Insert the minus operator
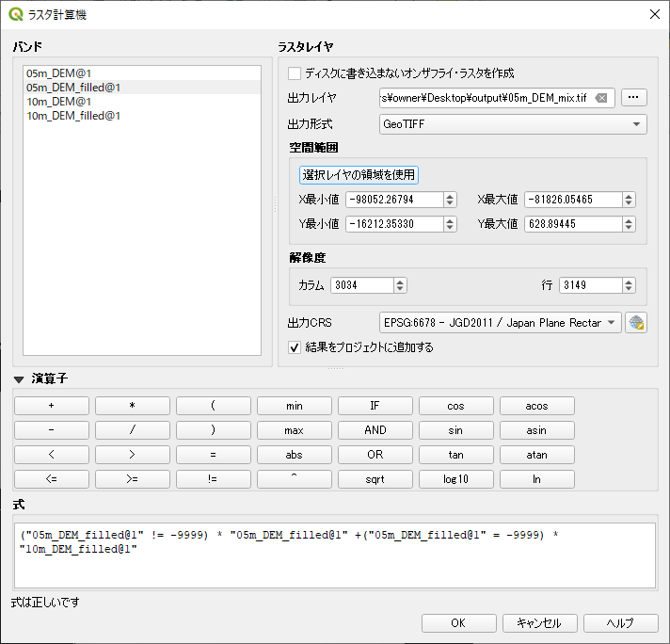Viewport: 670px width, 644px height. point(52,429)
